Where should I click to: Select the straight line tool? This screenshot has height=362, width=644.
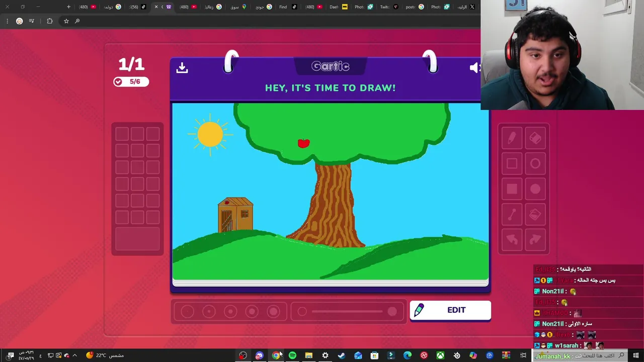pos(512,215)
